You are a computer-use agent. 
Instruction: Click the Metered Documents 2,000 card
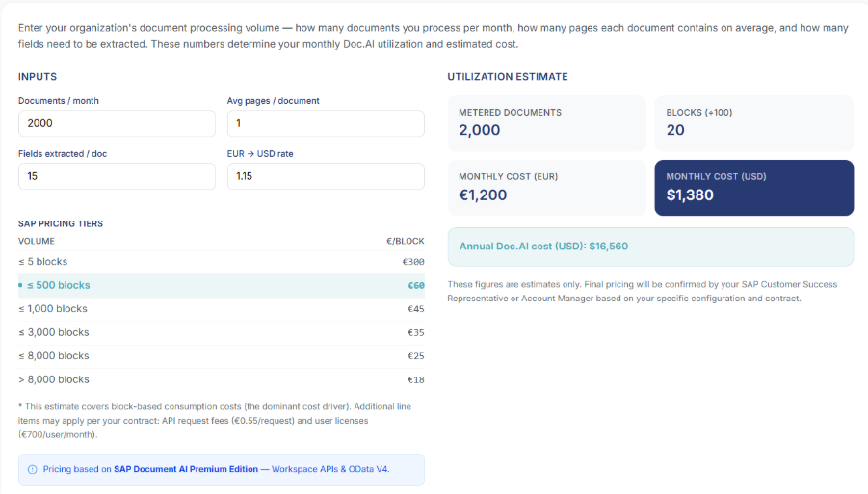(x=547, y=123)
